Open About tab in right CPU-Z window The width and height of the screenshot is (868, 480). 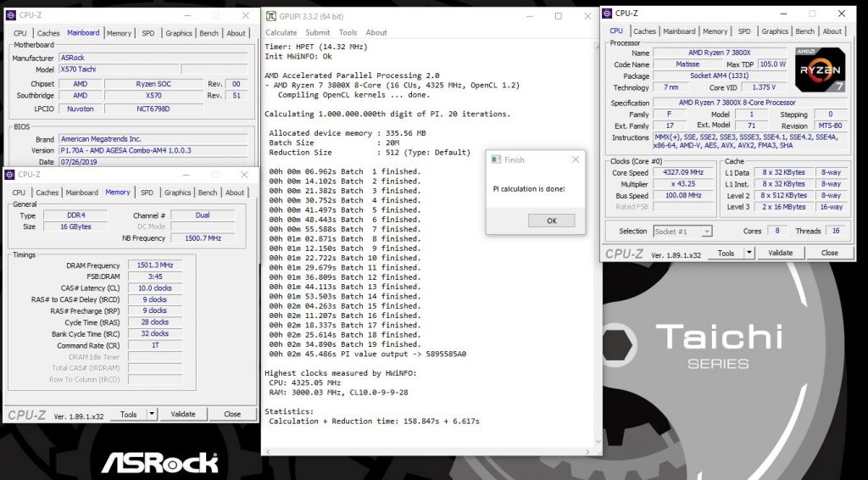click(x=832, y=31)
